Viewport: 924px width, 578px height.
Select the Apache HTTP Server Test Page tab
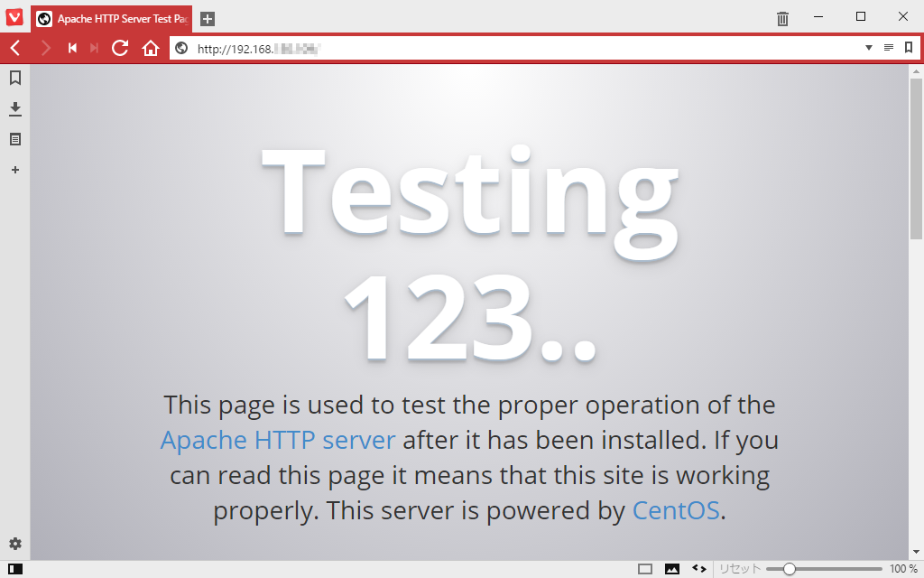(111, 19)
